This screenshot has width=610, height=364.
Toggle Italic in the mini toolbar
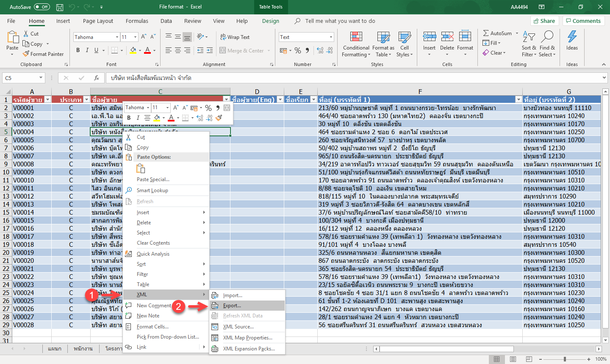[x=138, y=118]
